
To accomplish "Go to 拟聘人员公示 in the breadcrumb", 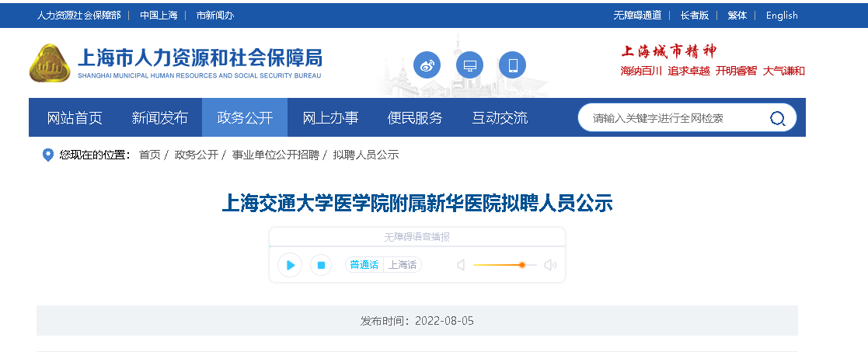I will click(366, 155).
